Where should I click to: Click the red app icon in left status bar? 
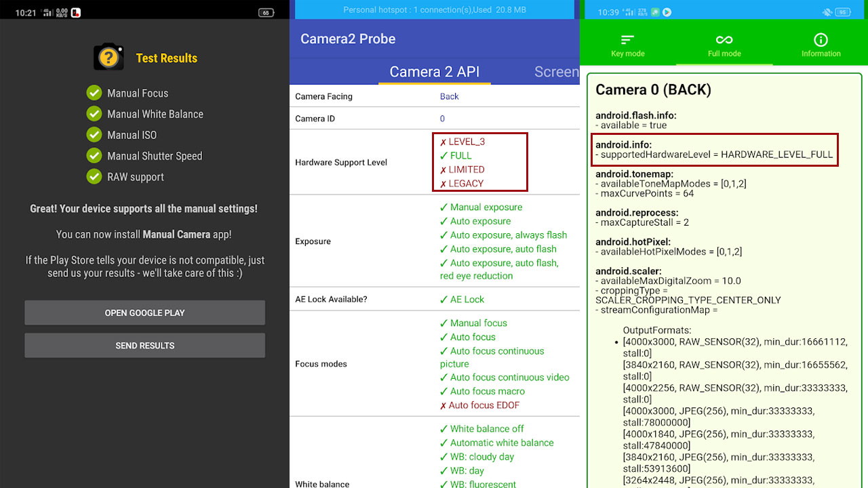pos(77,12)
